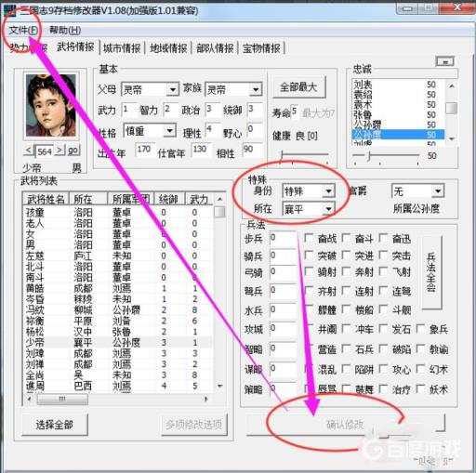Click the up arrow of the 忠诚 list scrollbar
The height and width of the screenshot is (473, 476).
[452, 85]
